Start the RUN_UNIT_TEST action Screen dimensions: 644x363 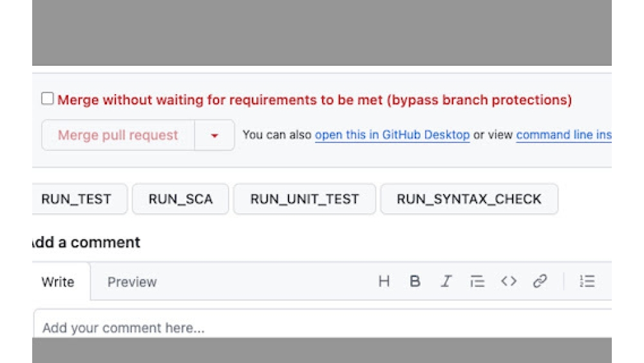tap(304, 199)
